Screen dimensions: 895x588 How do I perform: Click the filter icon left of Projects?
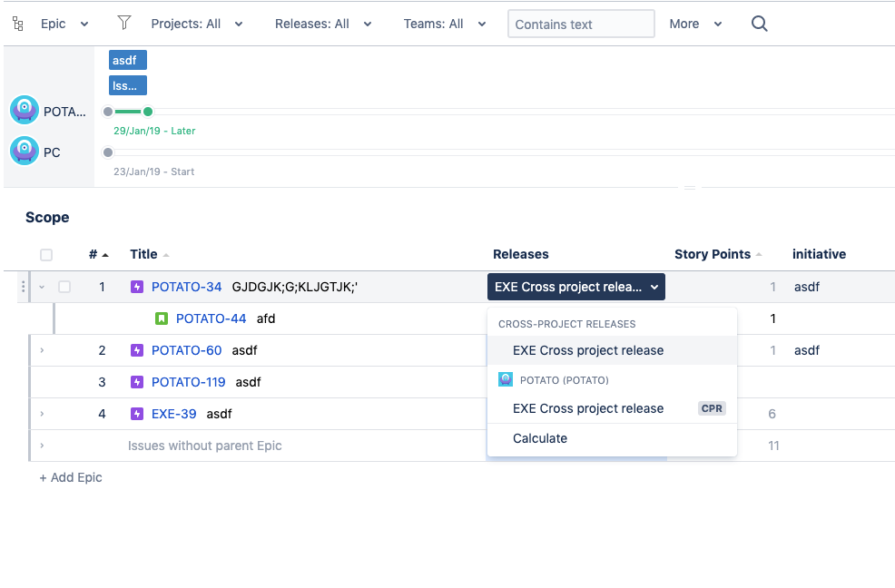coord(124,23)
